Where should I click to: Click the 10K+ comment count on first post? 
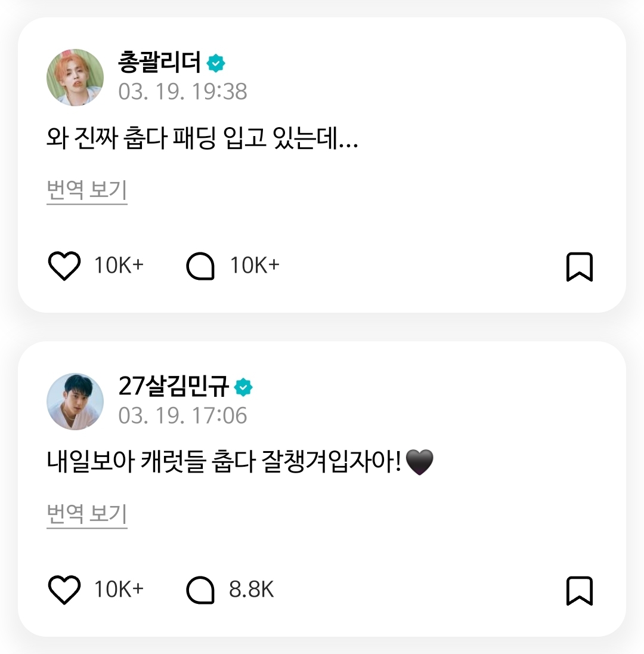tap(255, 266)
